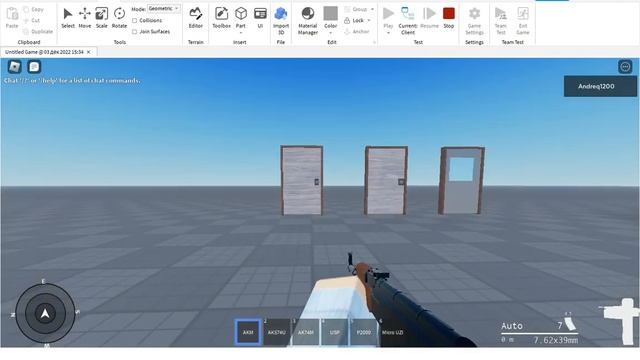Open the three-dots menu in viewport corner
640x360 pixels.
pos(625,67)
